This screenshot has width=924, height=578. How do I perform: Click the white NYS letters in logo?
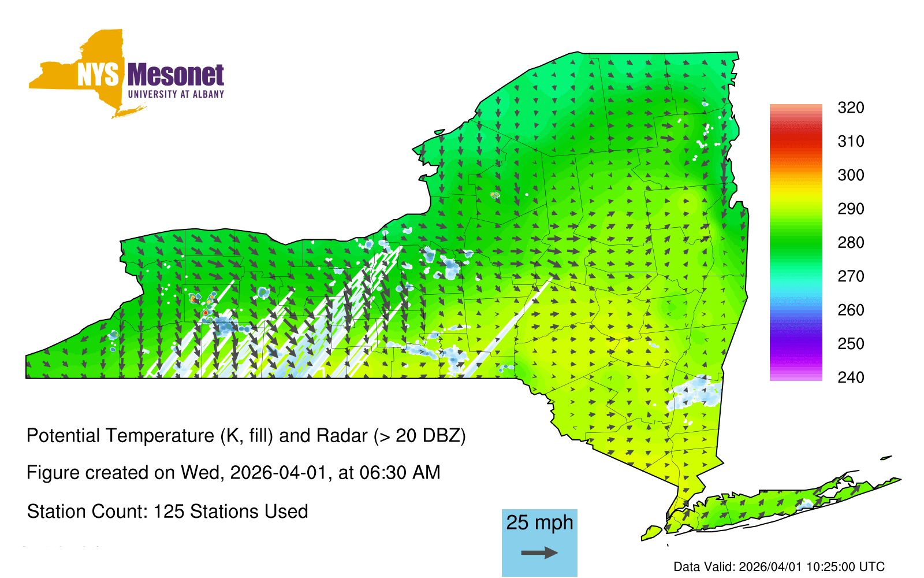tap(98, 75)
